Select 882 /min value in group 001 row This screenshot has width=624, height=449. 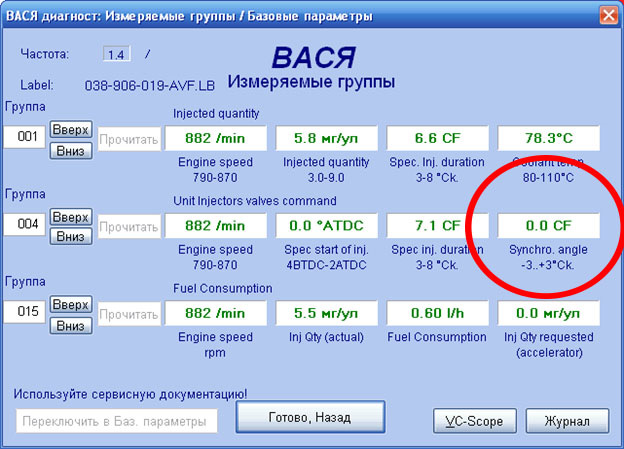(x=215, y=138)
